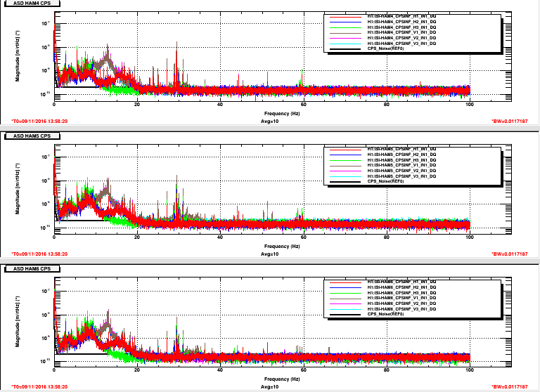Select legend entry H1:ISI-HAM6_CPSINF_H3_IN1_DQ
Image resolution: width=540 pixels, height=392 pixels.
[x=401, y=293]
